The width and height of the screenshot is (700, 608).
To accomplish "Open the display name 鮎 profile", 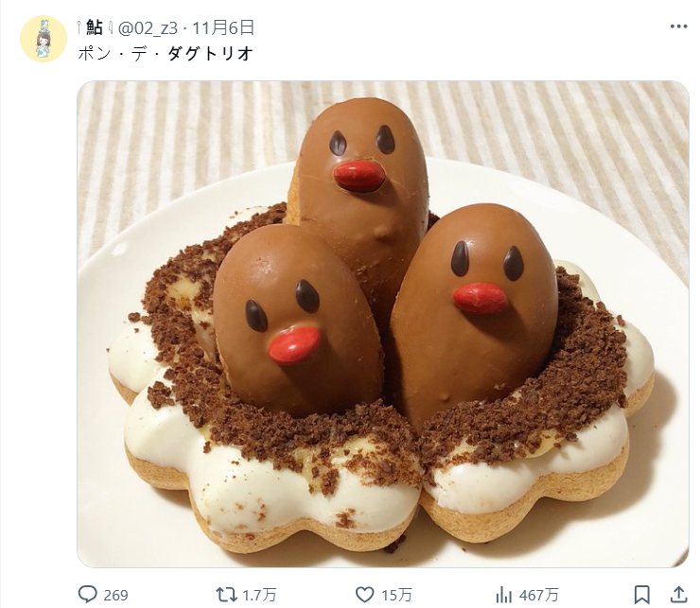I will click(x=95, y=27).
